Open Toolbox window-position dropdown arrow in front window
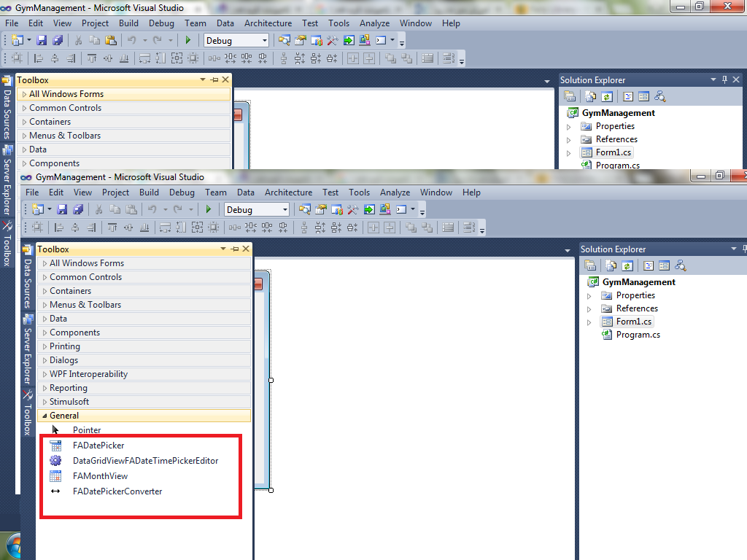The width and height of the screenshot is (747, 560). [x=223, y=249]
